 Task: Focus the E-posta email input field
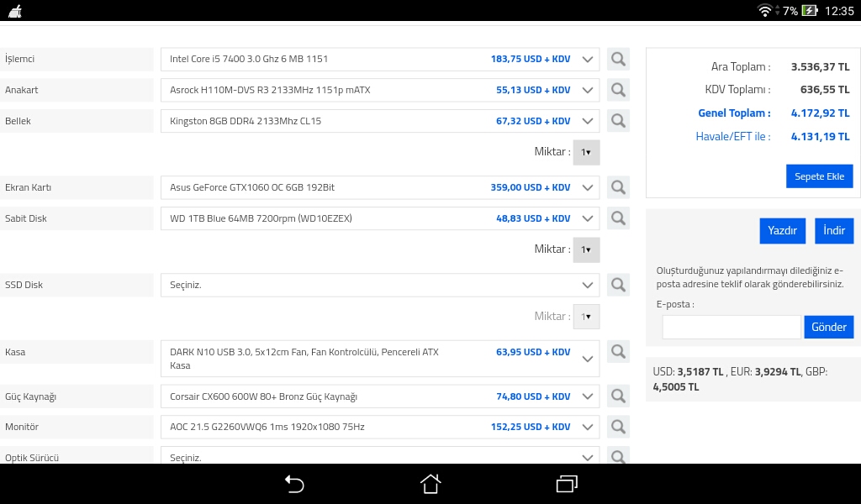point(732,327)
